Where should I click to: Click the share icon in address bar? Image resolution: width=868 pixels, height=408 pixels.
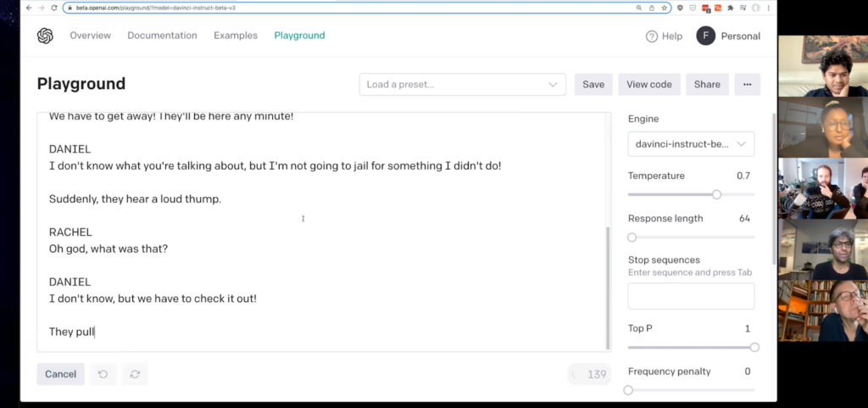652,8
